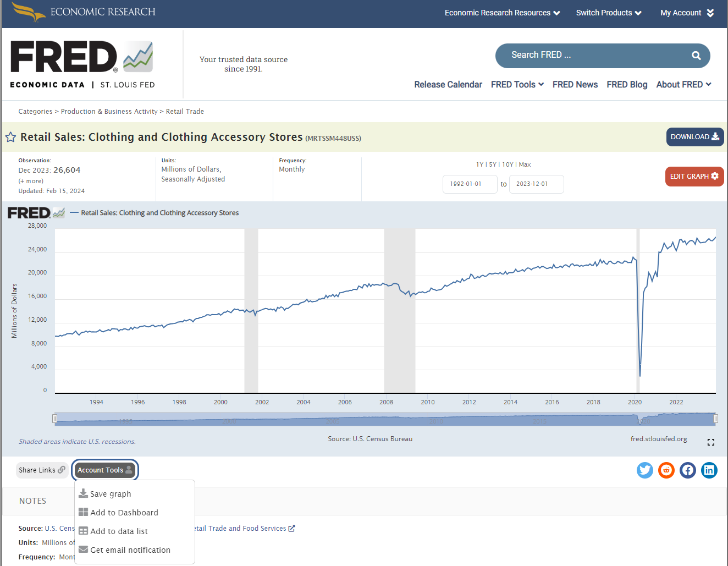Click the left handle of range slider
This screenshot has width=728, height=566.
pyautogui.click(x=54, y=419)
